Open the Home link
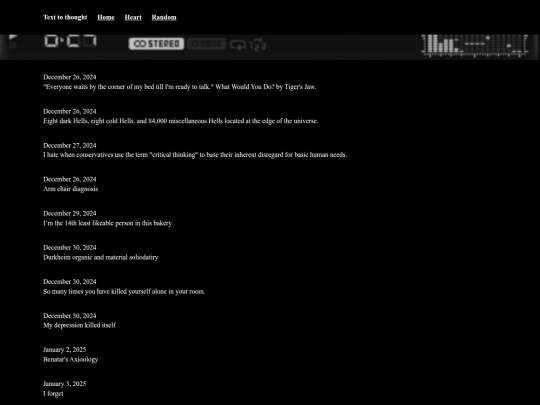This screenshot has width=540, height=405. pyautogui.click(x=106, y=17)
